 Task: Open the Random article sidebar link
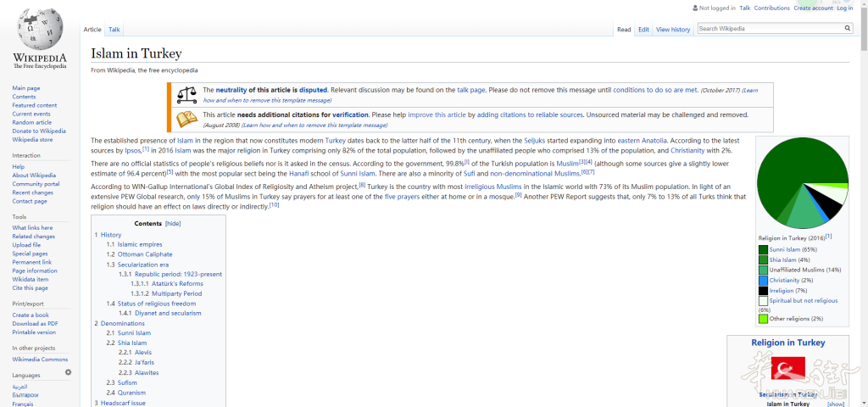pyautogui.click(x=31, y=122)
